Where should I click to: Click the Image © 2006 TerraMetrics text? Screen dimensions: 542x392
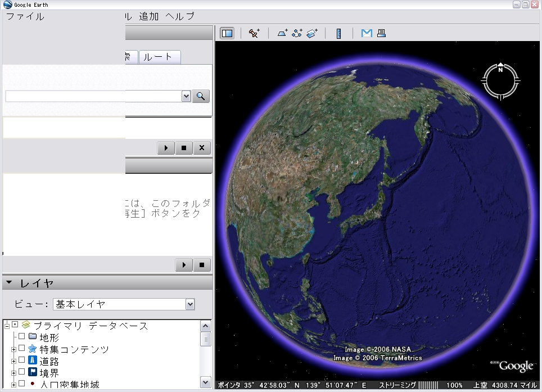click(377, 358)
